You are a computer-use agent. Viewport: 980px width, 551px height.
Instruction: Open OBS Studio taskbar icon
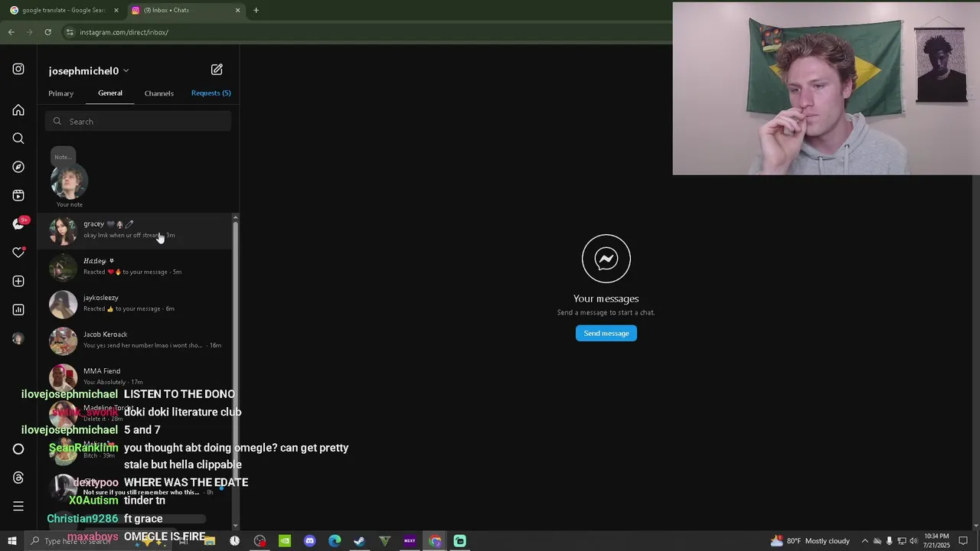[260, 541]
